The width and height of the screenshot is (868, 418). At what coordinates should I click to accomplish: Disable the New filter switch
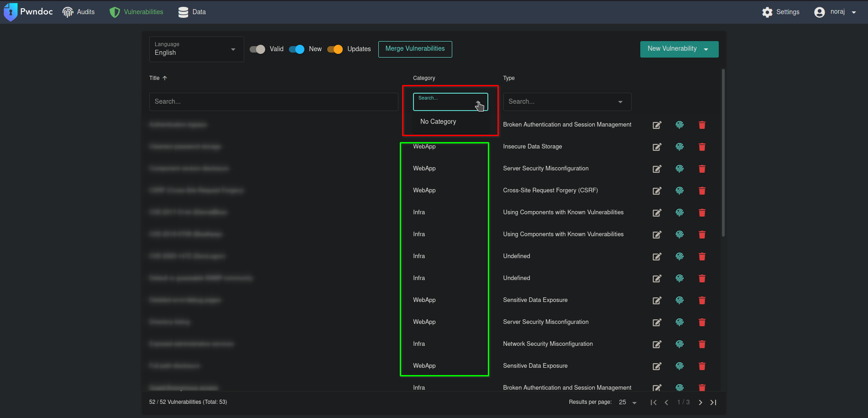pos(296,49)
